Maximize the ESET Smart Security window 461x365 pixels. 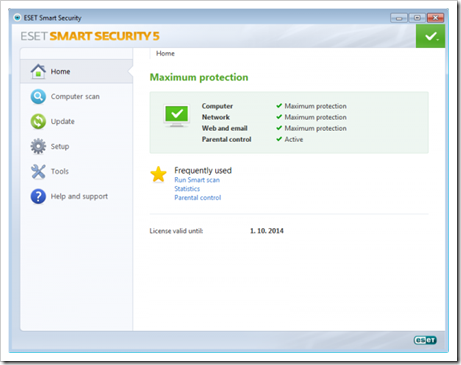pos(417,18)
